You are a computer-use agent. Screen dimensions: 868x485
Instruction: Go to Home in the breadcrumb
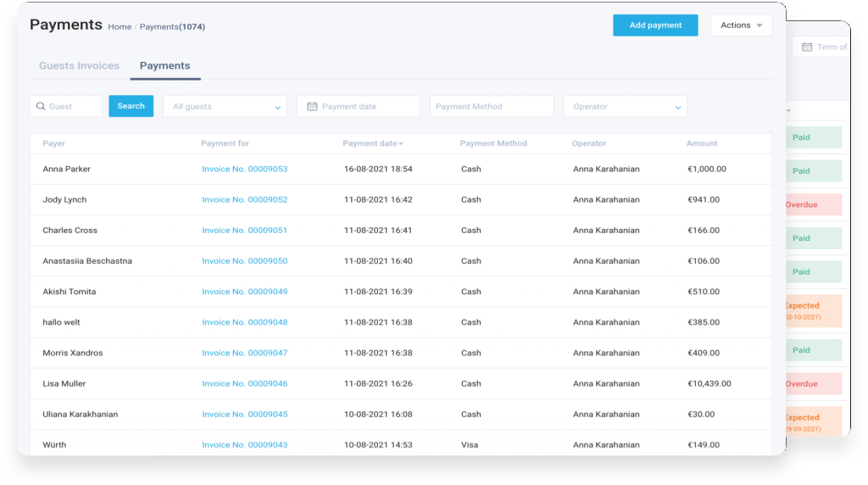(x=120, y=27)
